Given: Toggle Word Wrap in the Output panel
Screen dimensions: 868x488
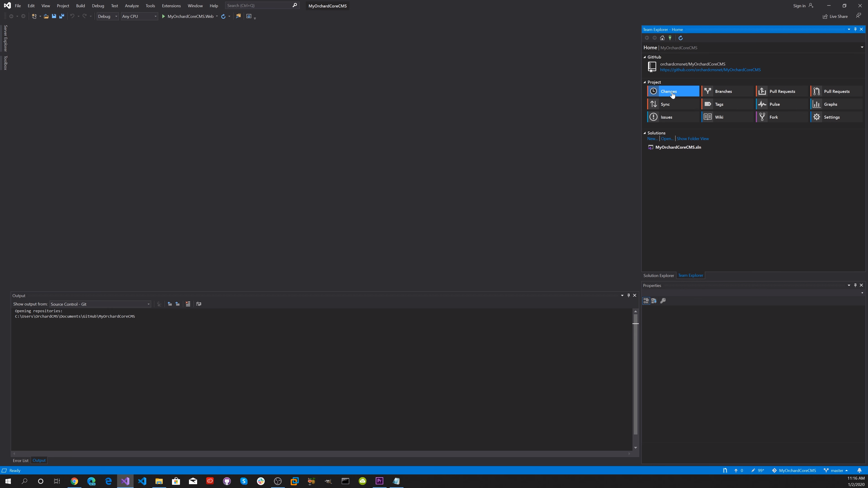Looking at the screenshot, I should (199, 304).
